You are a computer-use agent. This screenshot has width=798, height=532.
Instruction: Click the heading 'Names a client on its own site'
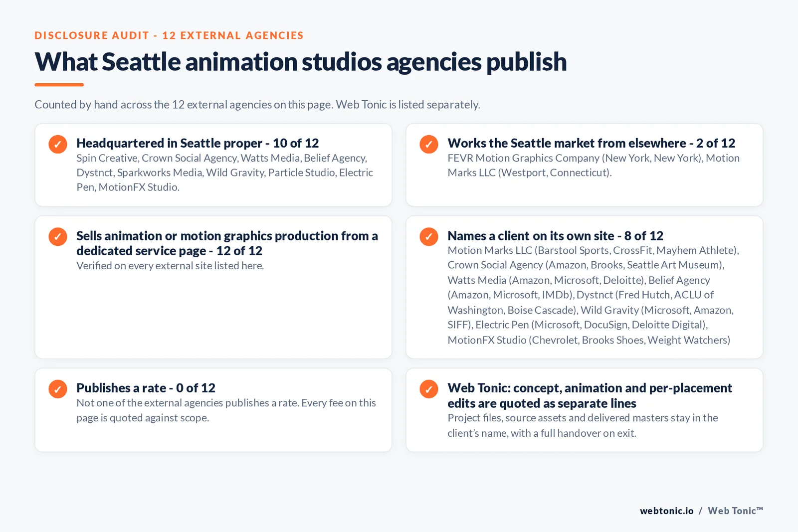point(555,236)
